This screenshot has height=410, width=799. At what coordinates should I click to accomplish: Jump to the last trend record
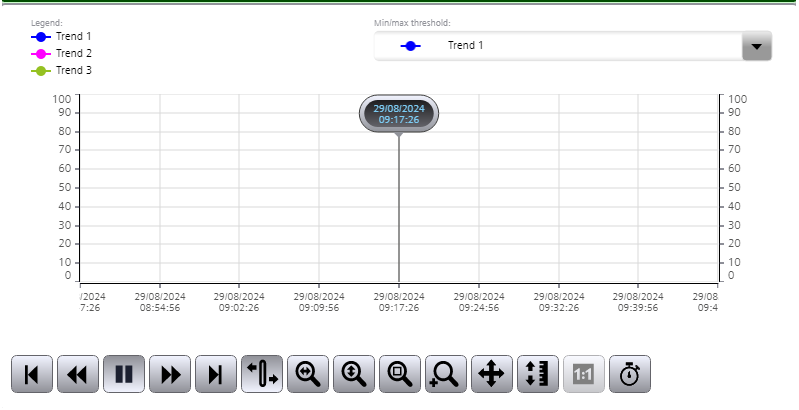tap(216, 374)
